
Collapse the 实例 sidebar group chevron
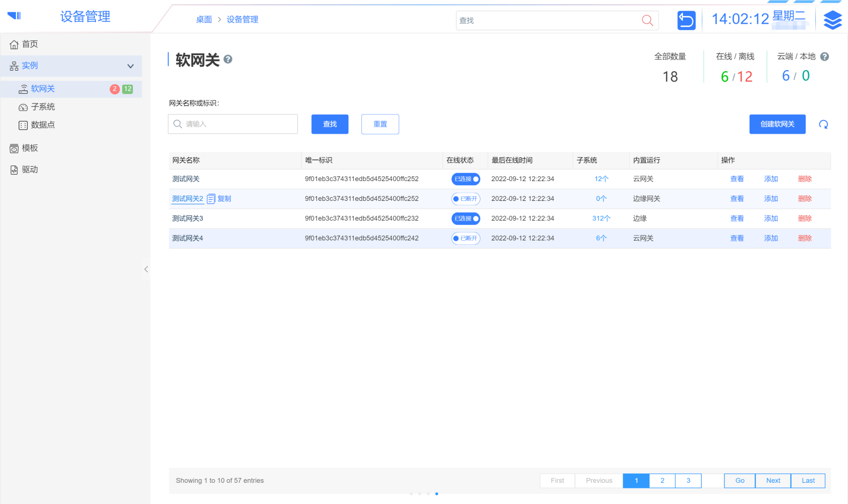[x=130, y=66]
